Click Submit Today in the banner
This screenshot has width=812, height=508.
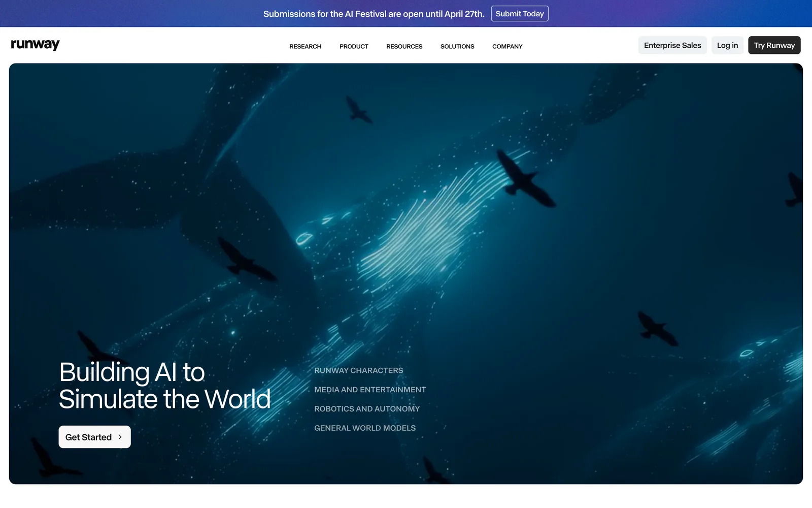tap(520, 14)
